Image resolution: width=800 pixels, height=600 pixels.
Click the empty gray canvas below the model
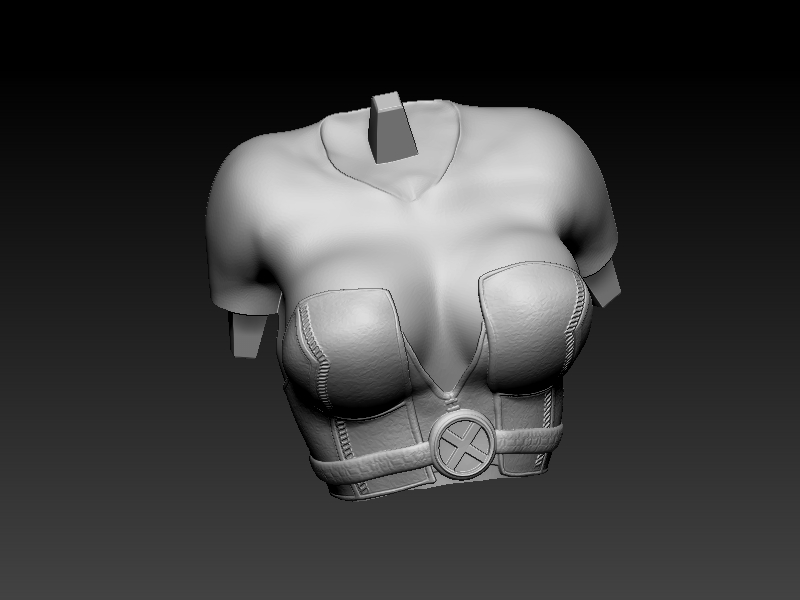pyautogui.click(x=400, y=551)
